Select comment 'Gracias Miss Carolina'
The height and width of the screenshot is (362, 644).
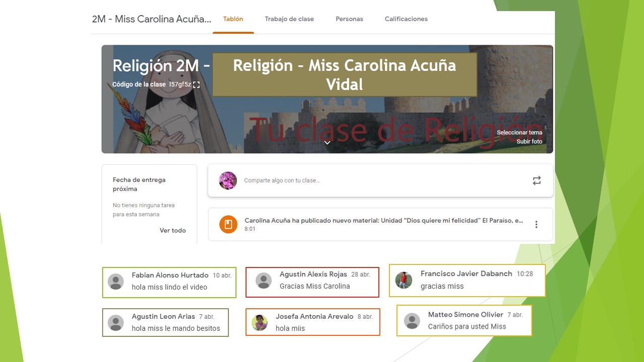coord(314,286)
